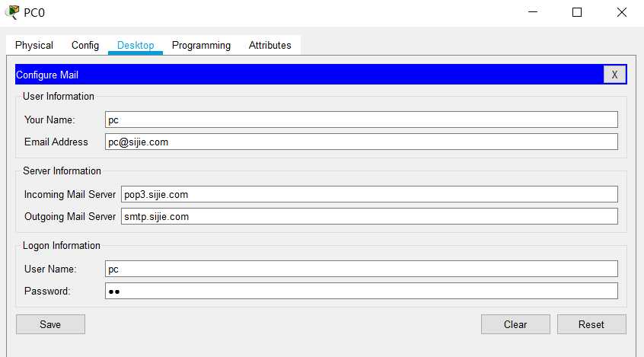Click the 'Server Information' group label
644x357 pixels.
pyautogui.click(x=62, y=171)
